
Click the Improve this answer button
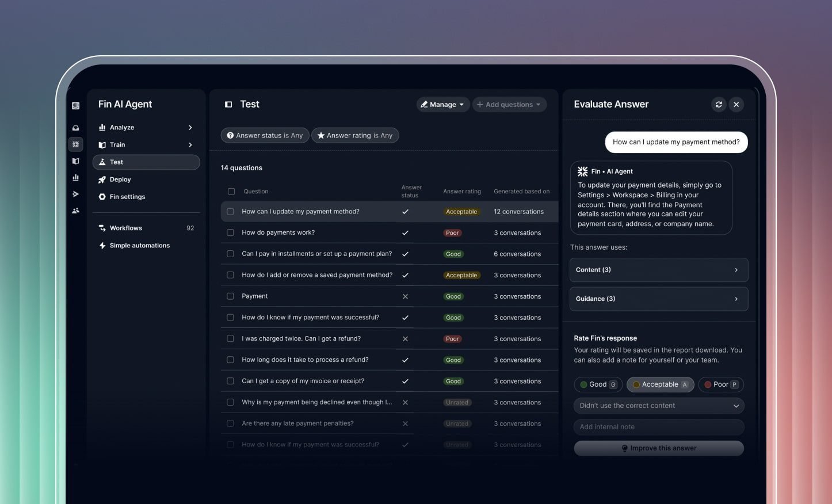pos(658,448)
